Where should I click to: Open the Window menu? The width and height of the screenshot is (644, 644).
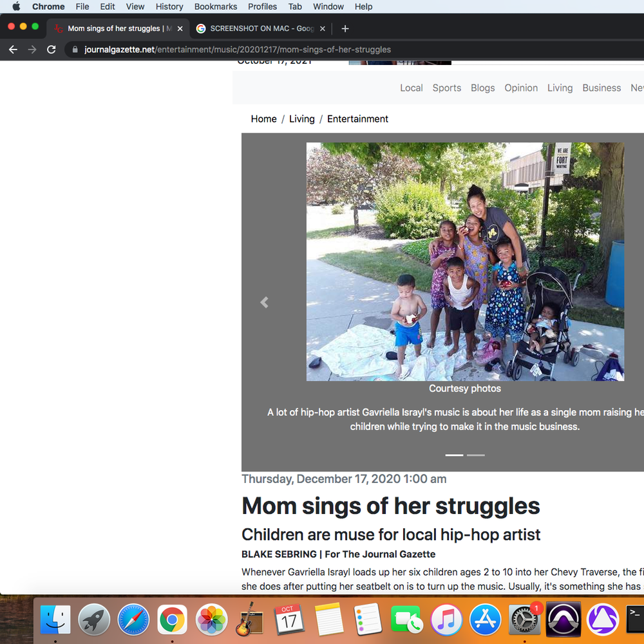pos(328,6)
